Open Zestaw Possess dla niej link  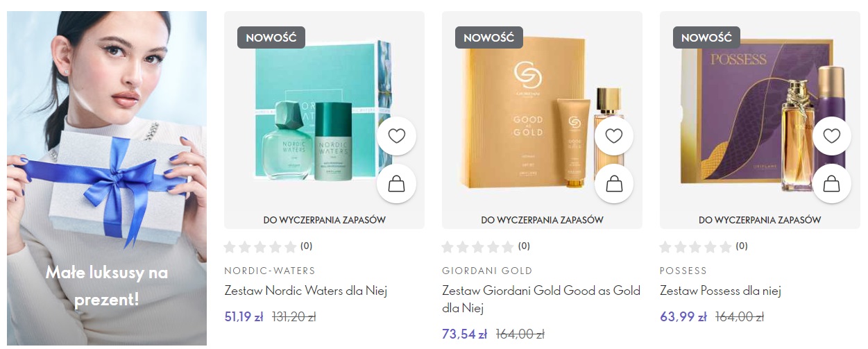721,291
